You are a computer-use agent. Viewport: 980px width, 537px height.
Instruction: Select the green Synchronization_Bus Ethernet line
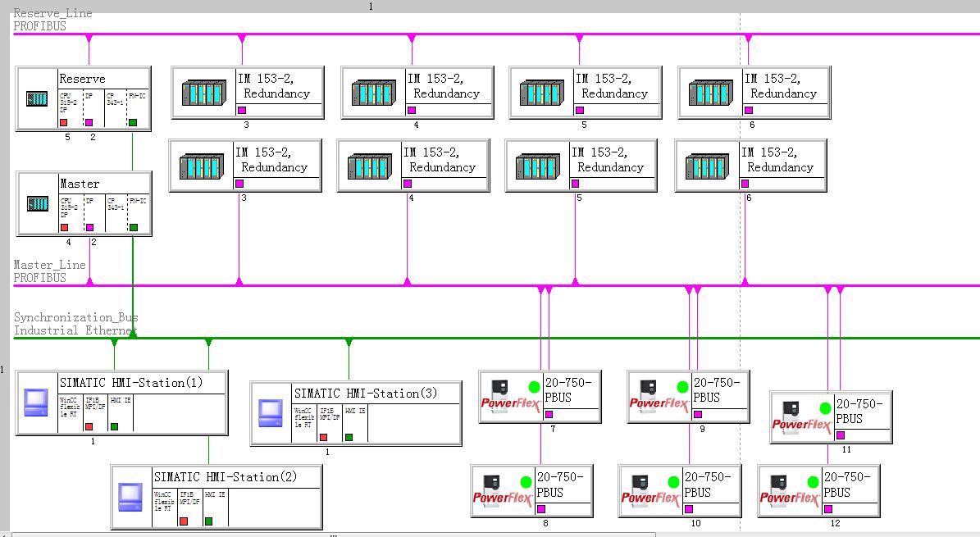496,339
